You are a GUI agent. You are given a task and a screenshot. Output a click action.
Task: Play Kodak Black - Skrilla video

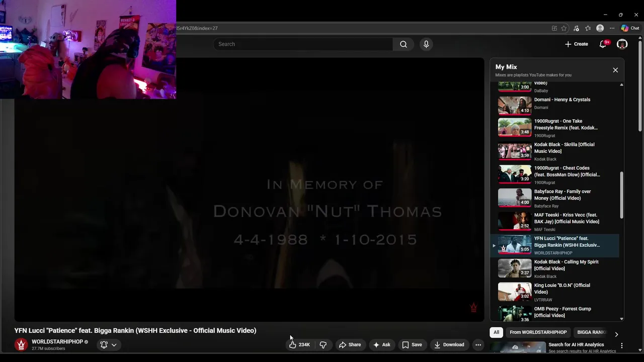pyautogui.click(x=555, y=151)
